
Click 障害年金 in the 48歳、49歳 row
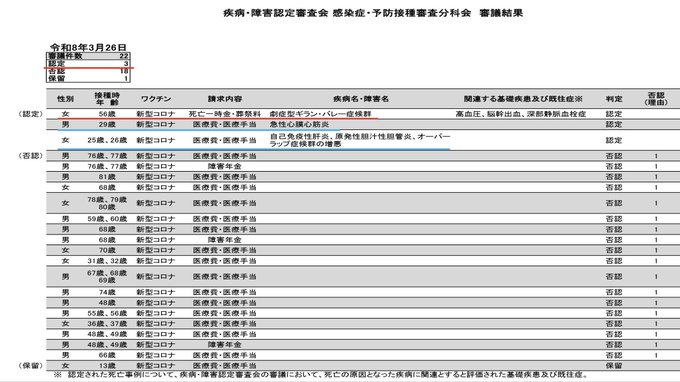(225, 345)
